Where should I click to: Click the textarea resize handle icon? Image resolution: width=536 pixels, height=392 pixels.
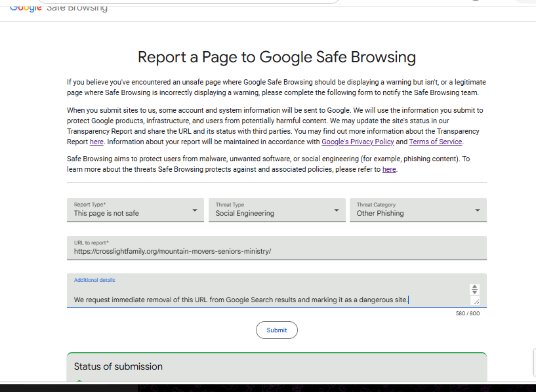(x=475, y=301)
